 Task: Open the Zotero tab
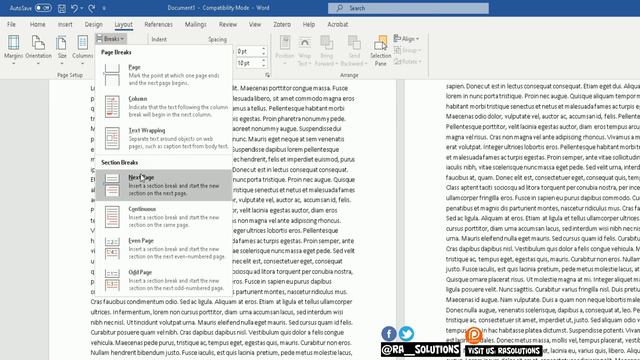click(282, 24)
